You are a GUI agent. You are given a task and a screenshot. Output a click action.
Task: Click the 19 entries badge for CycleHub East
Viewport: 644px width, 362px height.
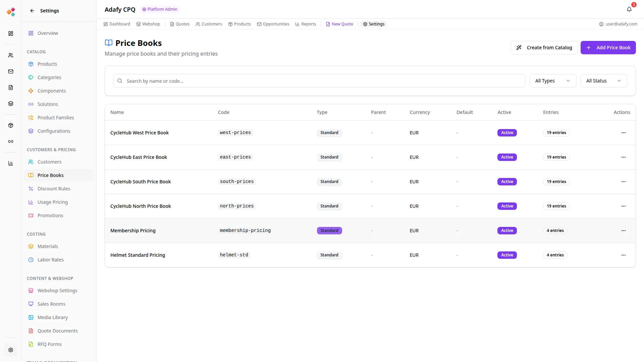click(556, 157)
